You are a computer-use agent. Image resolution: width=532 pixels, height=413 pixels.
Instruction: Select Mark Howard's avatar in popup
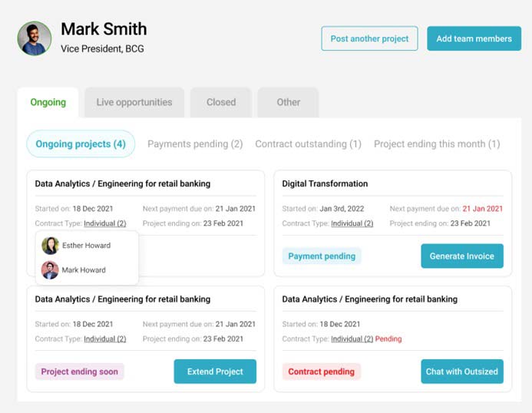click(x=51, y=270)
